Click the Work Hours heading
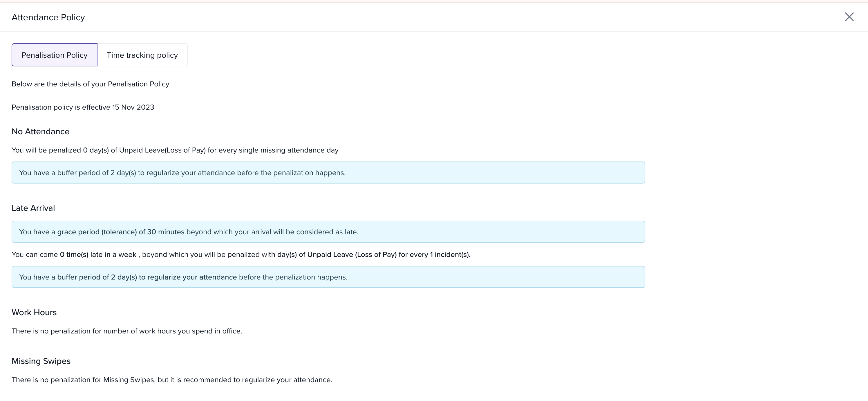 click(x=34, y=313)
